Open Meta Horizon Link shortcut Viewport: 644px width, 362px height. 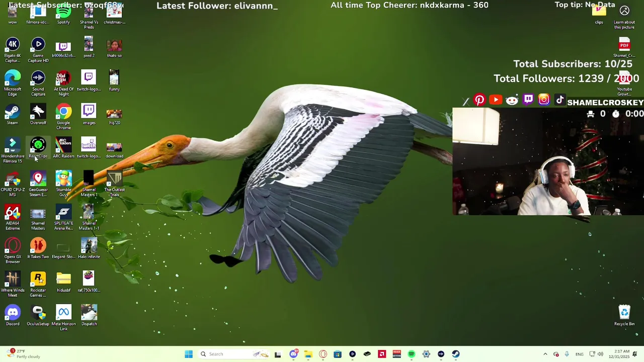[63, 318]
